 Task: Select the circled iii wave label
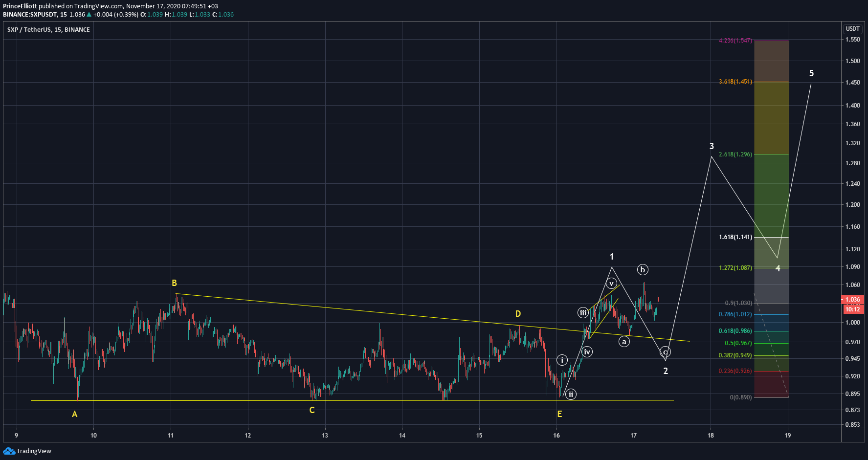click(x=583, y=313)
